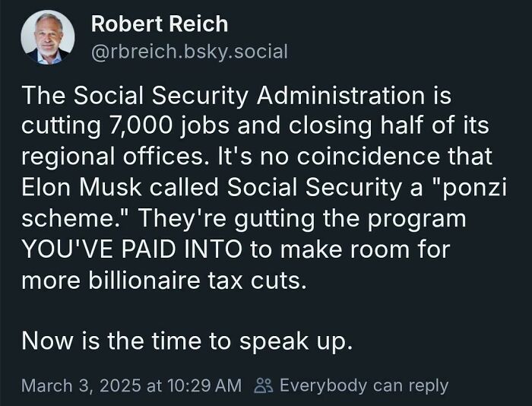The width and height of the screenshot is (532, 406).
Task: Open the Robert Reich display name
Action: tap(159, 24)
